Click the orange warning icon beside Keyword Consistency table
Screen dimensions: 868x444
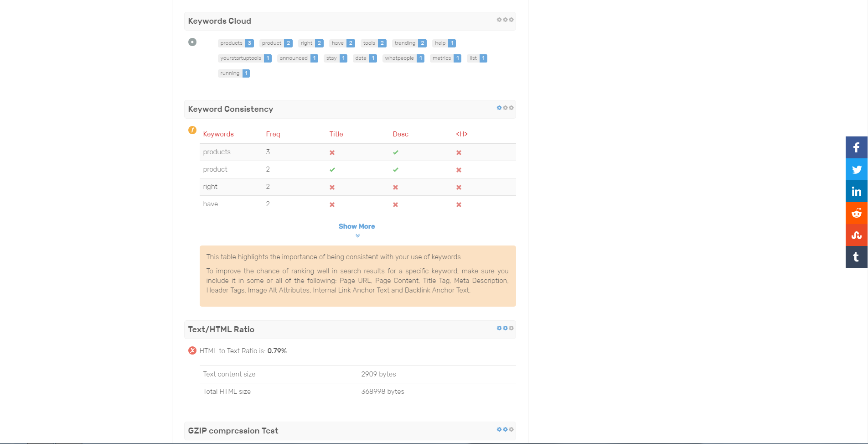tap(192, 130)
